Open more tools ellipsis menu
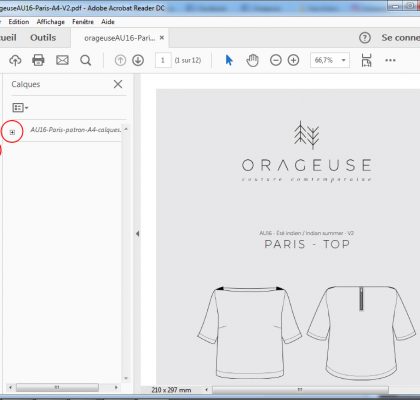 click(390, 60)
